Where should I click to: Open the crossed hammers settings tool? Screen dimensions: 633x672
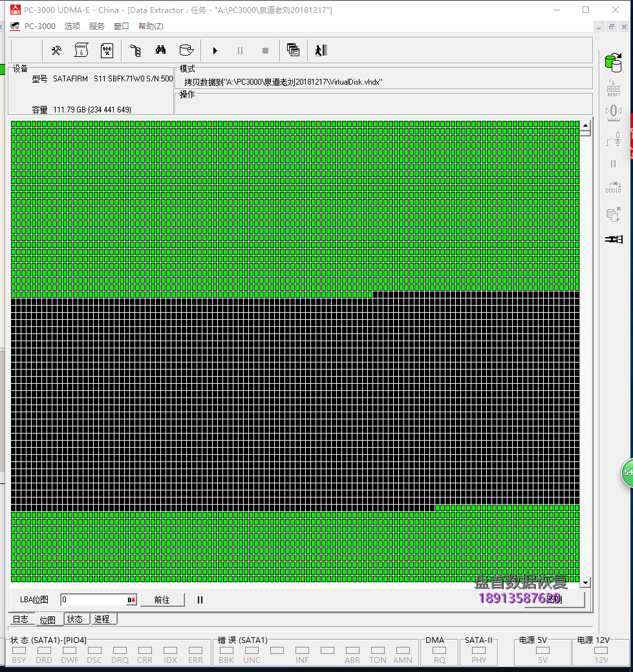tap(56, 50)
